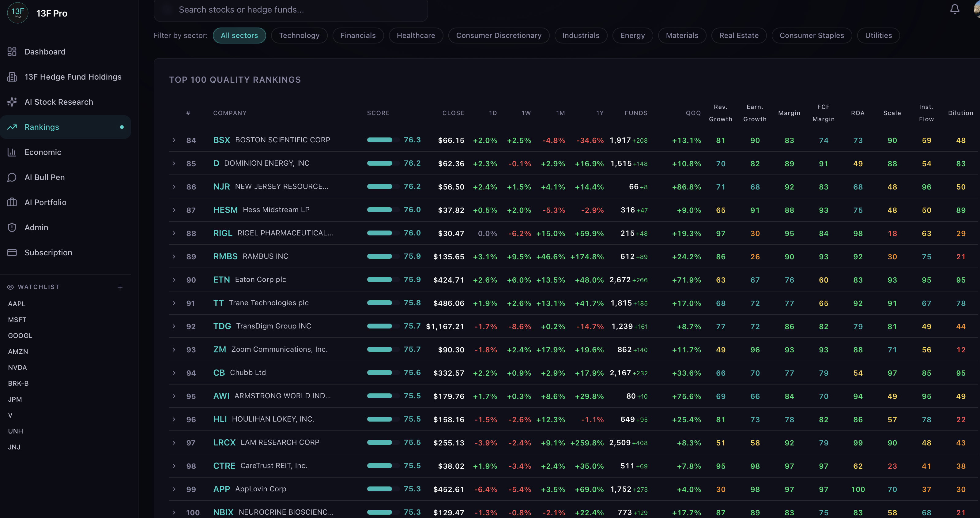Click the Watchlist eye icon

coord(11,287)
